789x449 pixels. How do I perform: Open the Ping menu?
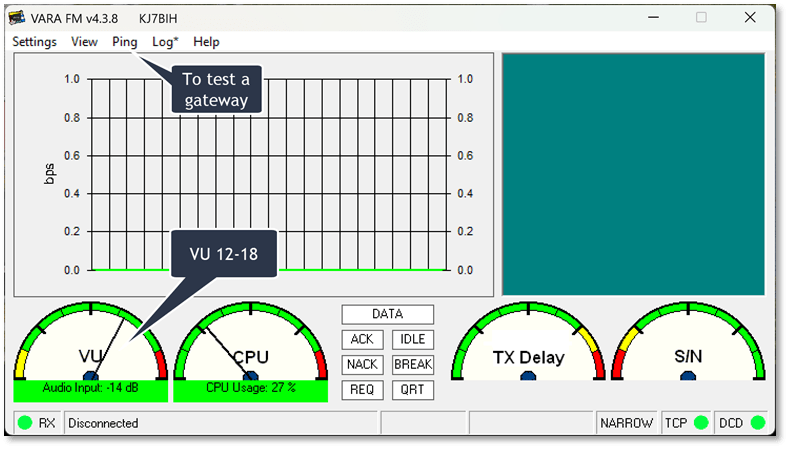[125, 42]
